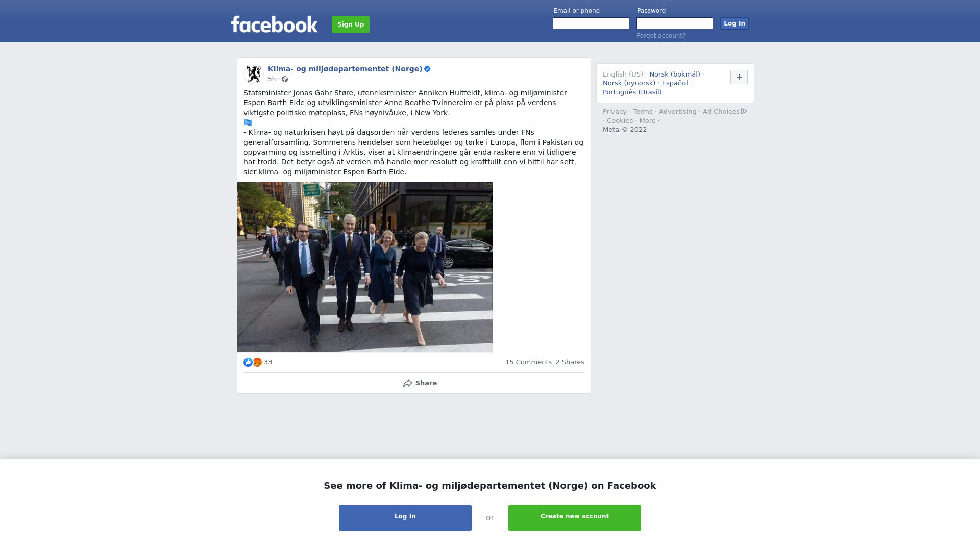Switch language to Português (Brasil)
Image resolution: width=980 pixels, height=551 pixels.
coord(632,92)
